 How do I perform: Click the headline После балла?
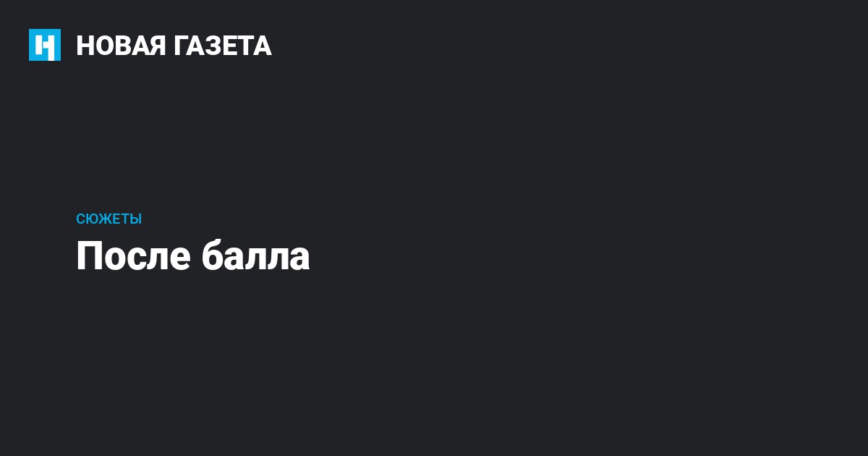192,256
